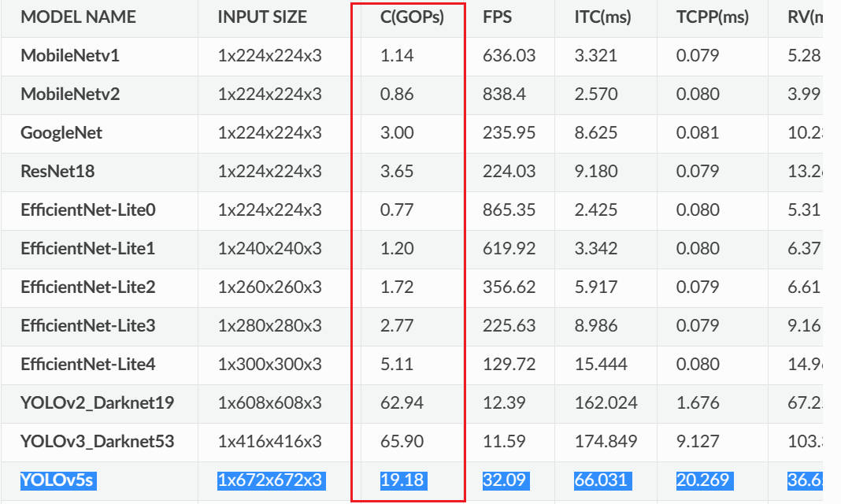The image size is (841, 504).
Task: Select the EfficientNet-Lite4 model name
Action: pyautogui.click(x=88, y=365)
